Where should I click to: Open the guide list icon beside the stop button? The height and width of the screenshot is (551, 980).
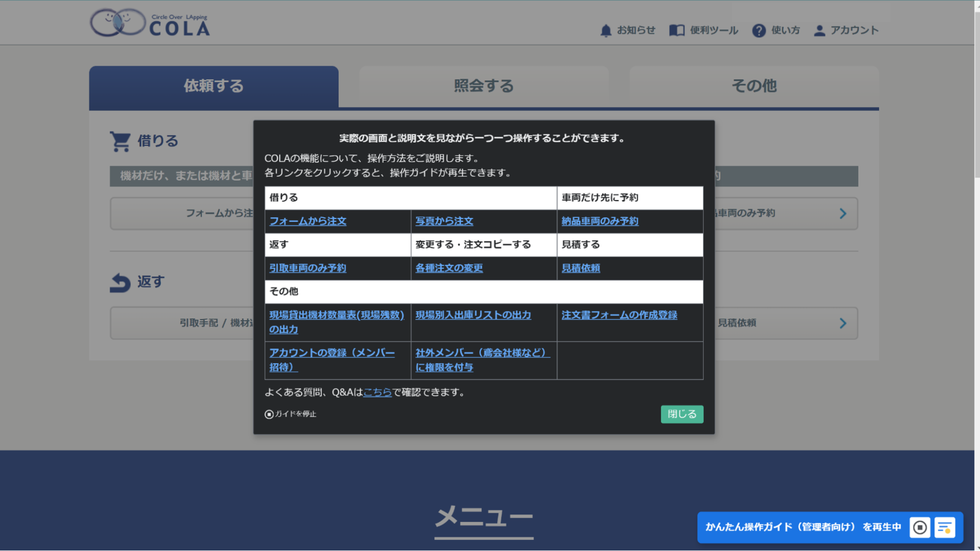[945, 527]
